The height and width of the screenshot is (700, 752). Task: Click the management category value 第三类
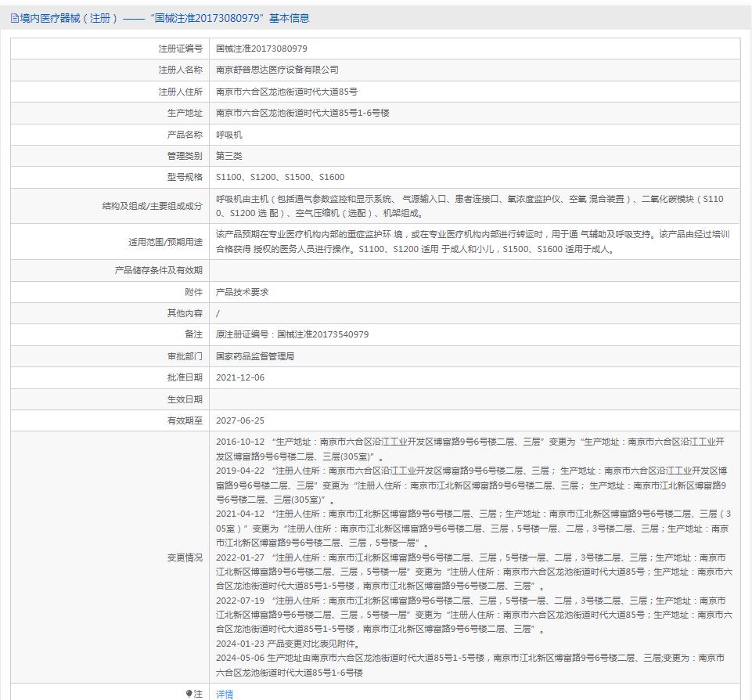point(229,156)
